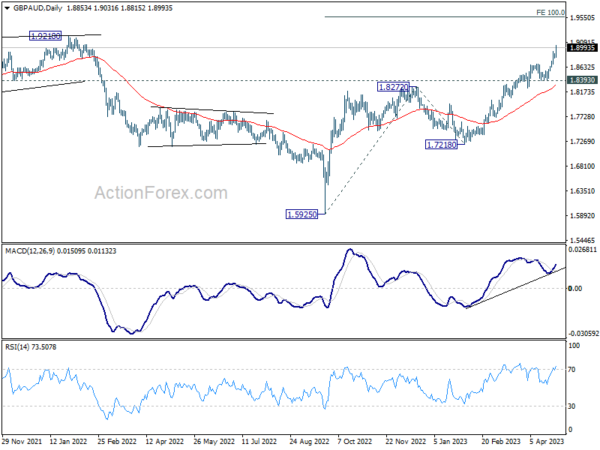Click the 12 Apr 2022 date label
600x450 pixels.
(165, 441)
